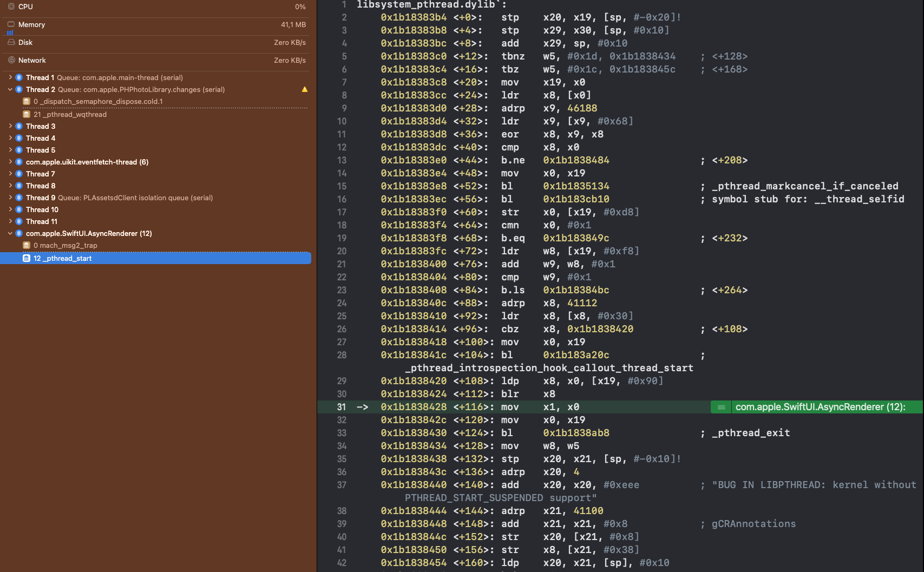Collapse the com.apple.SwiftUI.AsyncRenderer (12) thread
Image resolution: width=924 pixels, height=572 pixels.
[10, 233]
